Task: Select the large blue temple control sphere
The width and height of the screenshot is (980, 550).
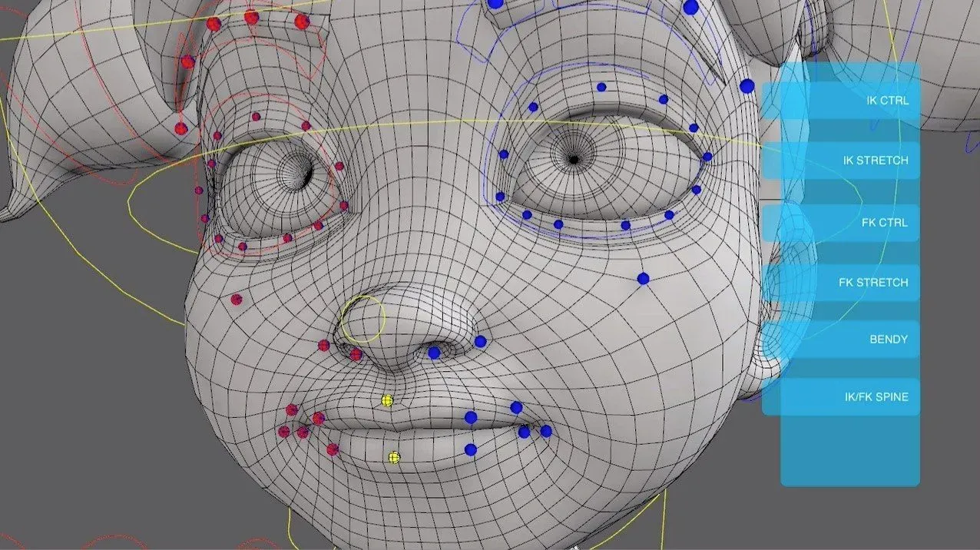Action: coord(747,87)
